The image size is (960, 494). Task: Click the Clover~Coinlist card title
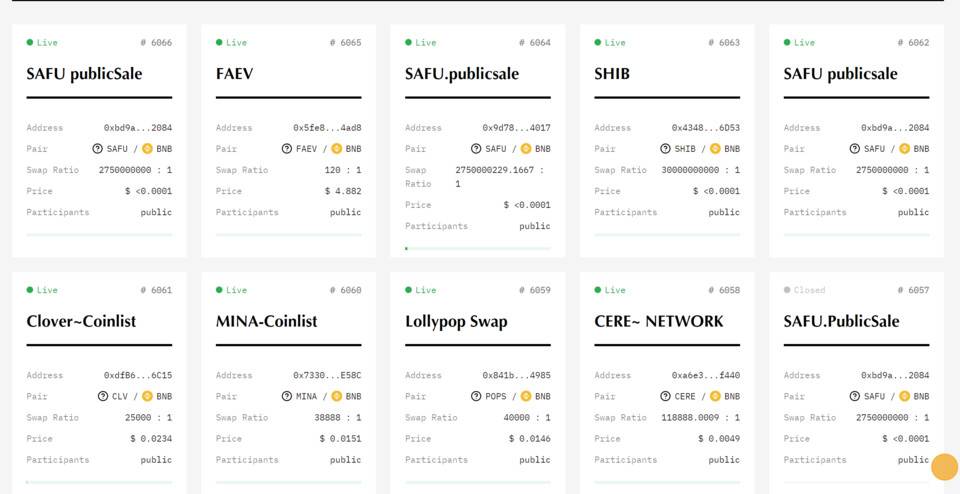81,321
